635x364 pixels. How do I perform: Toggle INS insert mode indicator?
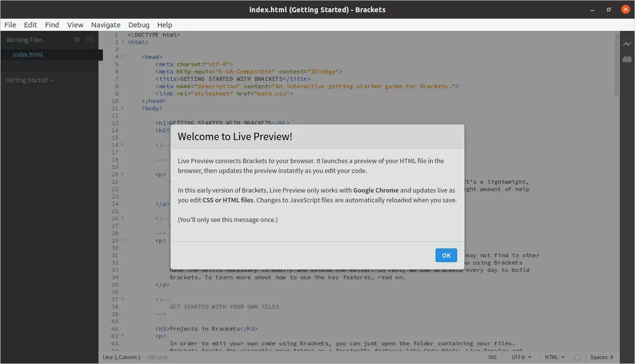pos(492,358)
